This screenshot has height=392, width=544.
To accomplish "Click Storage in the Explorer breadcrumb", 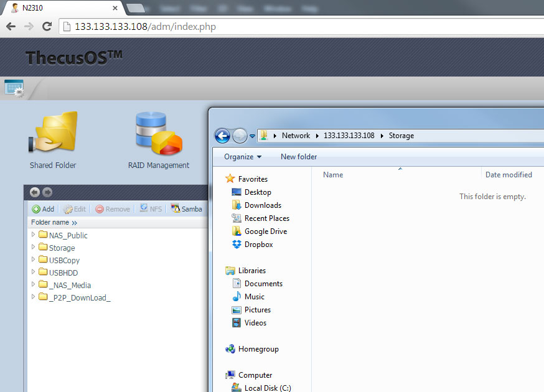I will click(401, 136).
